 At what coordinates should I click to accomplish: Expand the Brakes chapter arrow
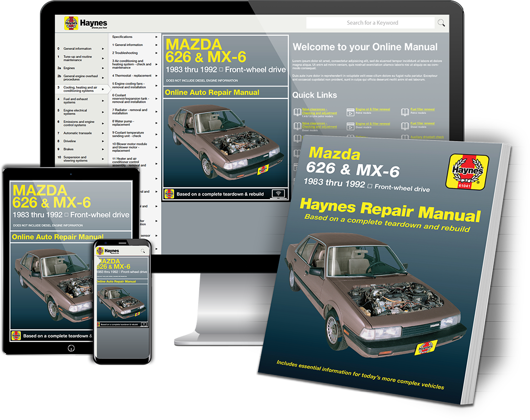click(103, 149)
